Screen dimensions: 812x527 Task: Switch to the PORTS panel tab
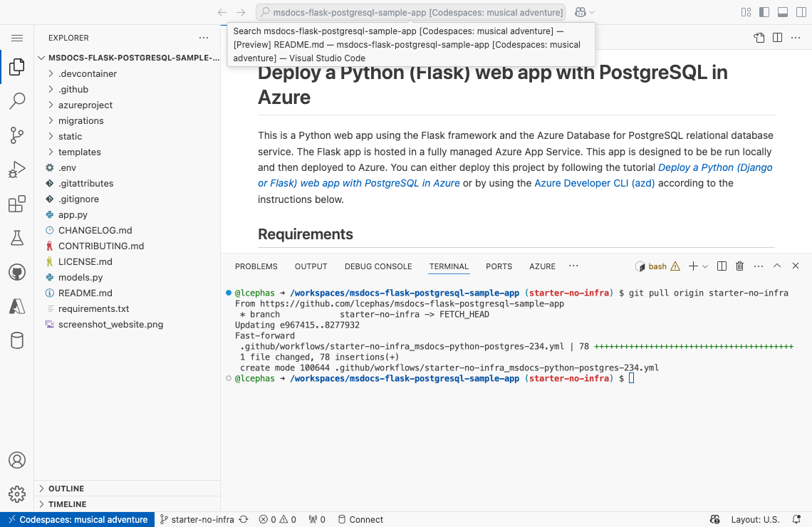499,266
